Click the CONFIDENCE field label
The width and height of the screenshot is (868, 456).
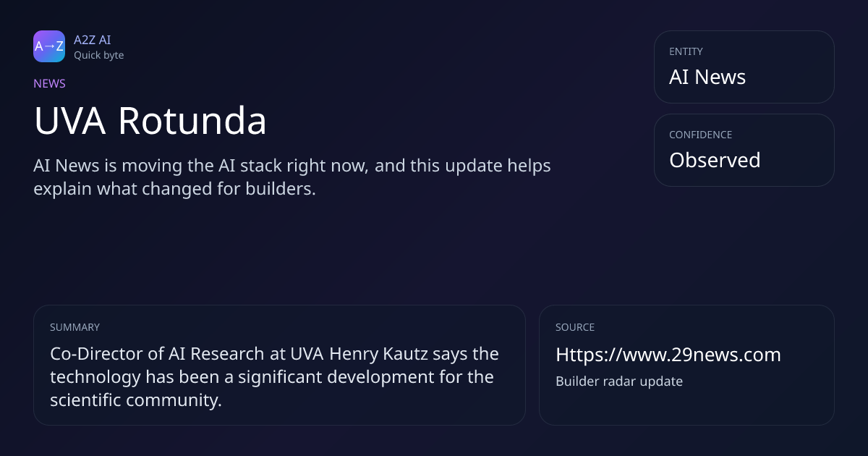700,135
